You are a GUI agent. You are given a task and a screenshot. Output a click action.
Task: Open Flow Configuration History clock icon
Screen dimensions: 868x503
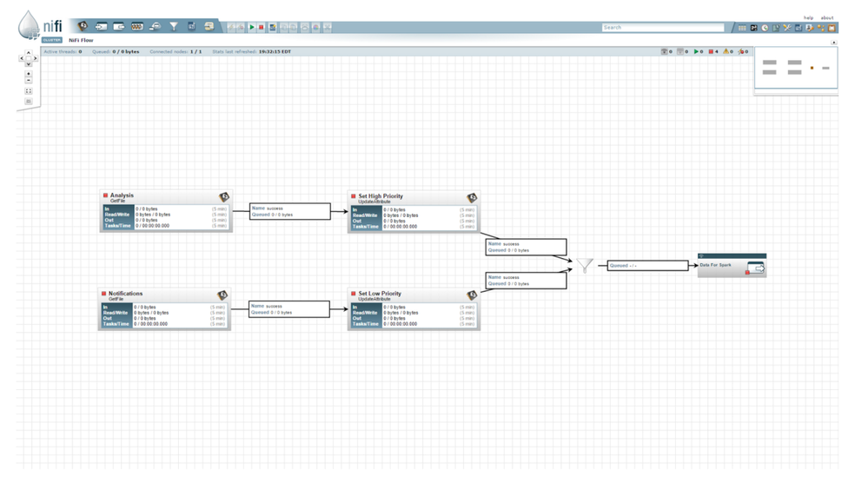pyautogui.click(x=765, y=28)
